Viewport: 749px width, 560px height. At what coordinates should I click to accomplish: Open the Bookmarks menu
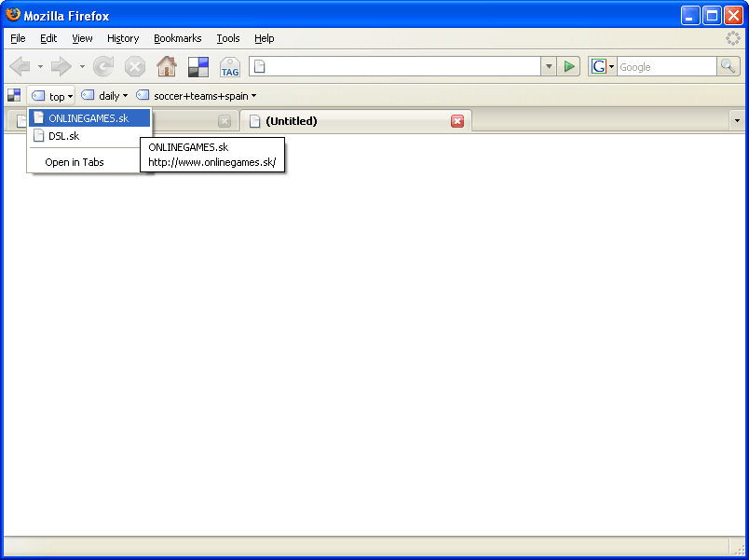[178, 38]
